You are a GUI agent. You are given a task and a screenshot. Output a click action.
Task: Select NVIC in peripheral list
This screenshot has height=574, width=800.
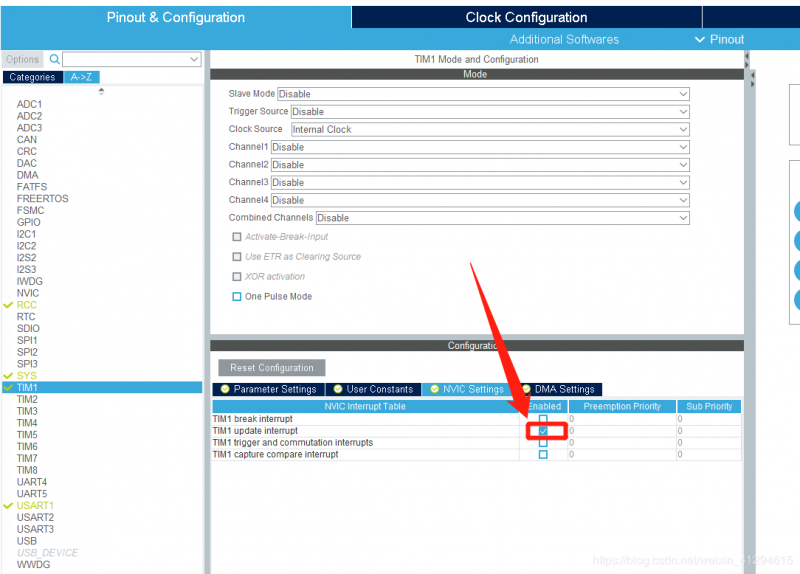(28, 293)
